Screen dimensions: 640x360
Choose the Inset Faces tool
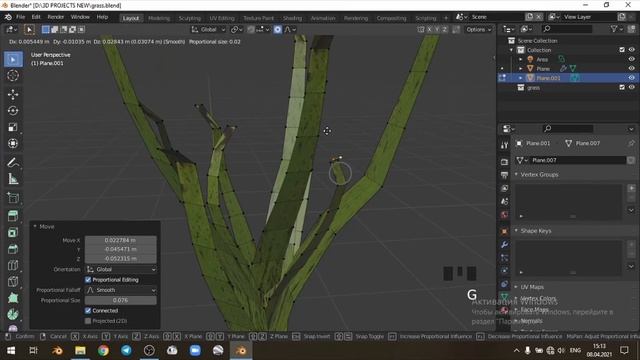click(x=13, y=232)
